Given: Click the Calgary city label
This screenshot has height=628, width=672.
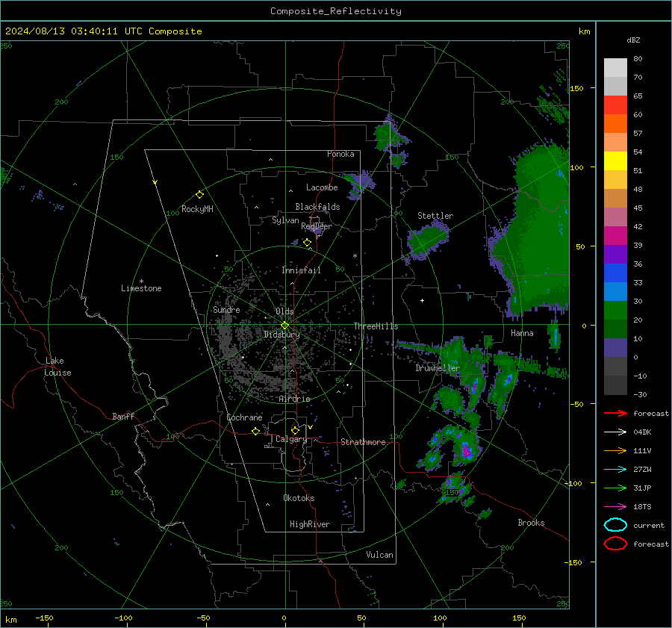Looking at the screenshot, I should pos(291,439).
